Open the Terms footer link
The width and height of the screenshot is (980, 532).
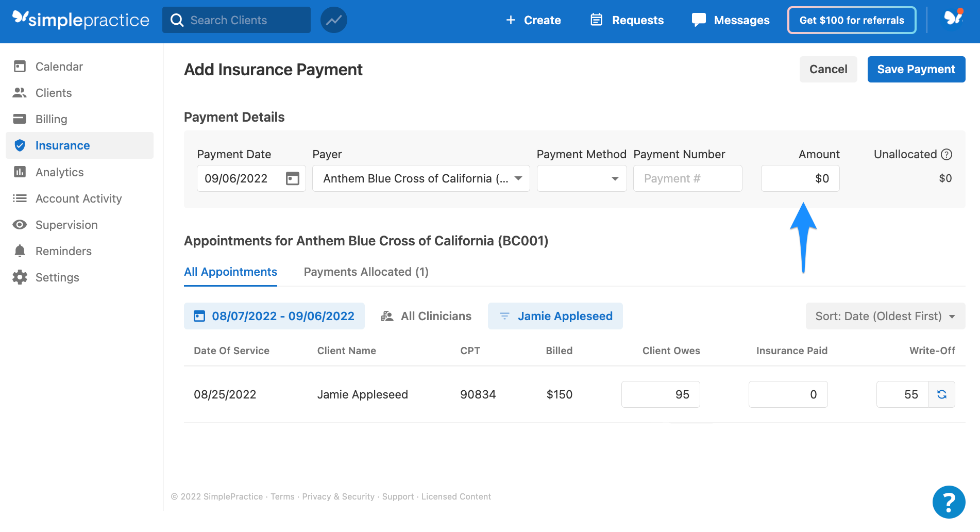(282, 496)
